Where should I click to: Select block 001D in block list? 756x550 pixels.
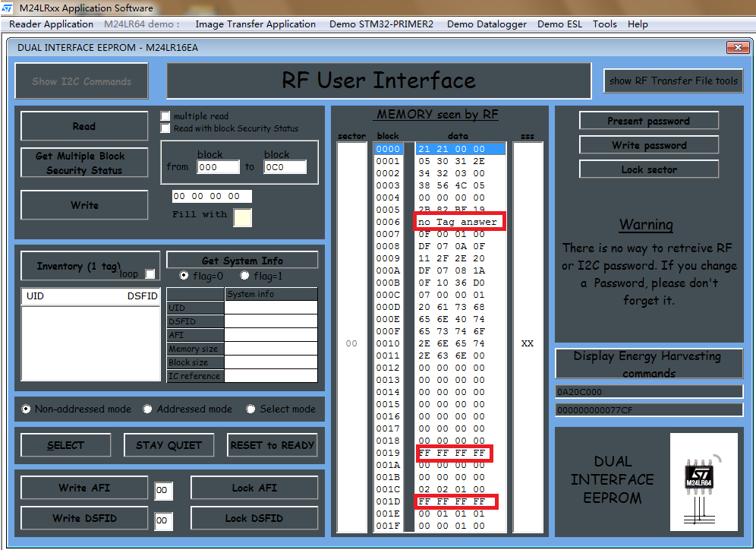[388, 501]
